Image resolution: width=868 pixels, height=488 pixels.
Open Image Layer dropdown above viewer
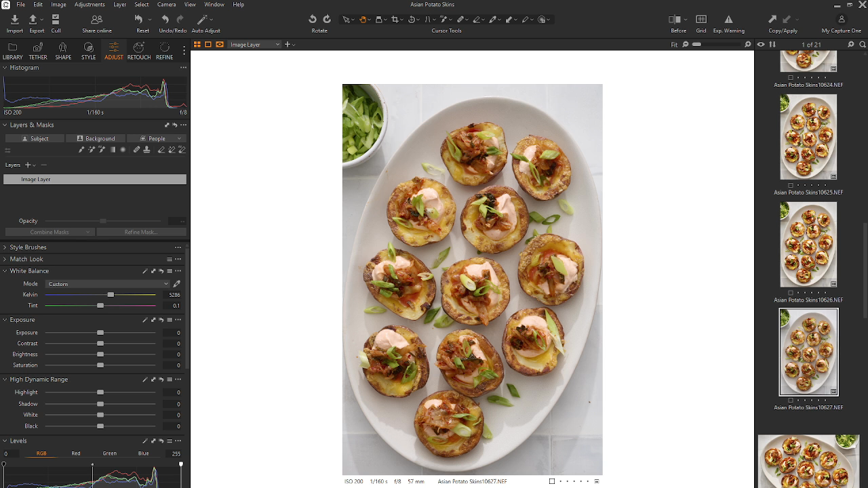(x=254, y=45)
